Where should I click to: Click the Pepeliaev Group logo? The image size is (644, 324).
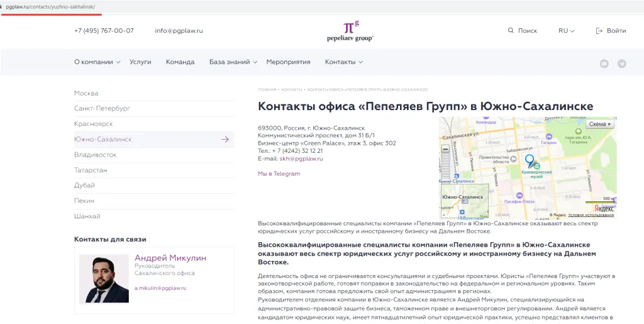[350, 31]
